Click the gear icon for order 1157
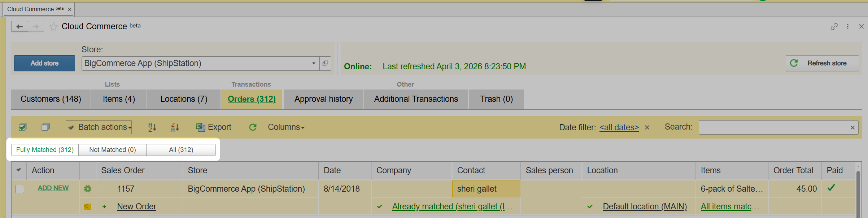This screenshot has height=218, width=868. (x=88, y=189)
